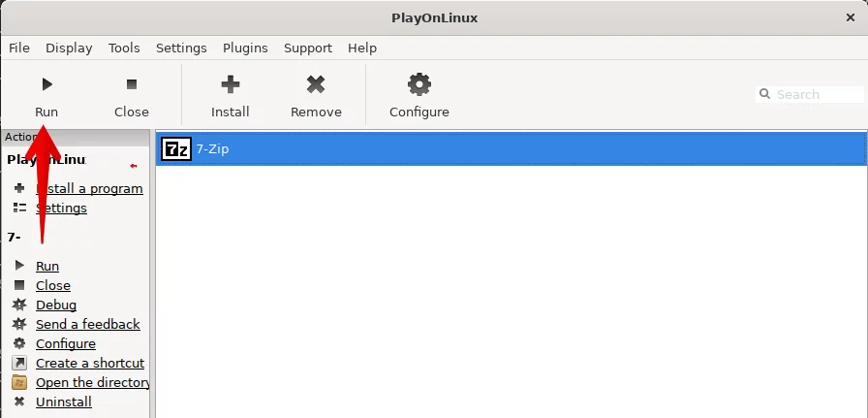Click gear icon beside sidebar Configure link
The width and height of the screenshot is (868, 418).
click(x=19, y=343)
